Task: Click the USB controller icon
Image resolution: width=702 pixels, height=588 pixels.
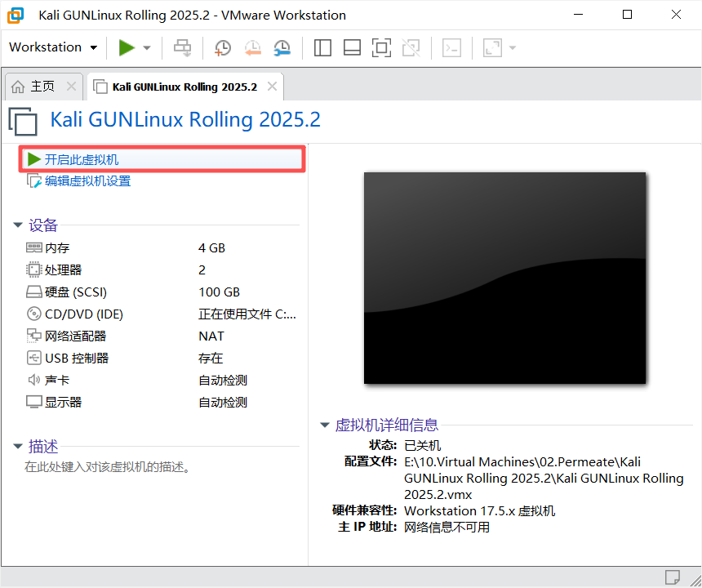Action: click(34, 358)
